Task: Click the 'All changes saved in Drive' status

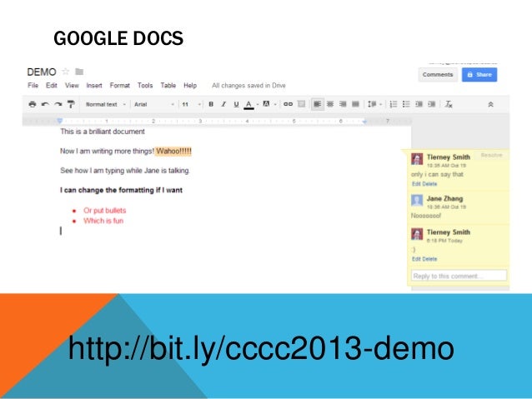Action: (x=248, y=86)
